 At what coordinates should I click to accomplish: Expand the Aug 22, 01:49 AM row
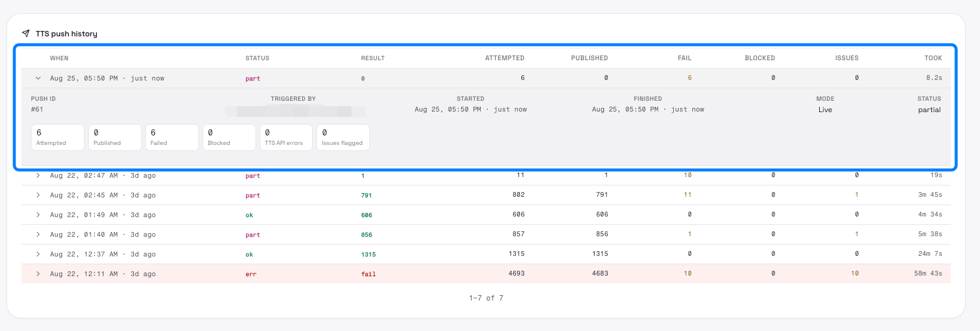point(38,215)
